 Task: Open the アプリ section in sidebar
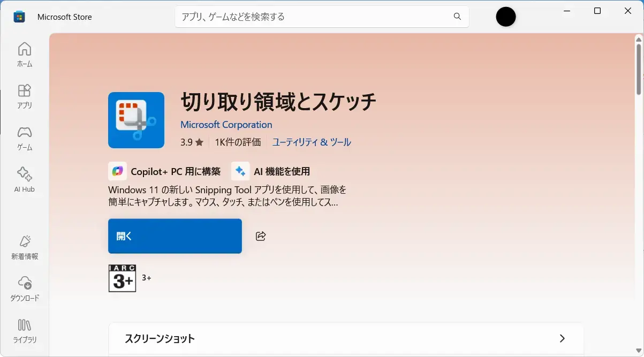25,96
